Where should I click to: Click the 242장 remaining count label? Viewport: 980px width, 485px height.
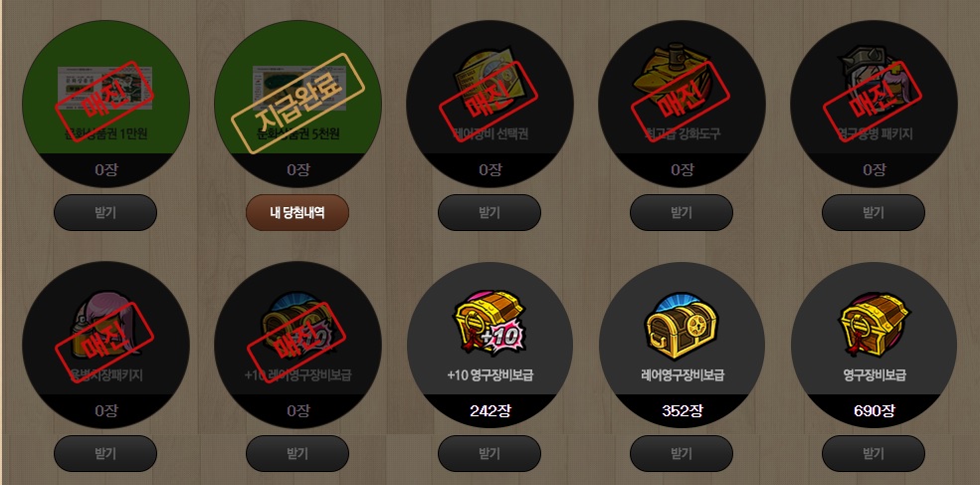coord(490,411)
